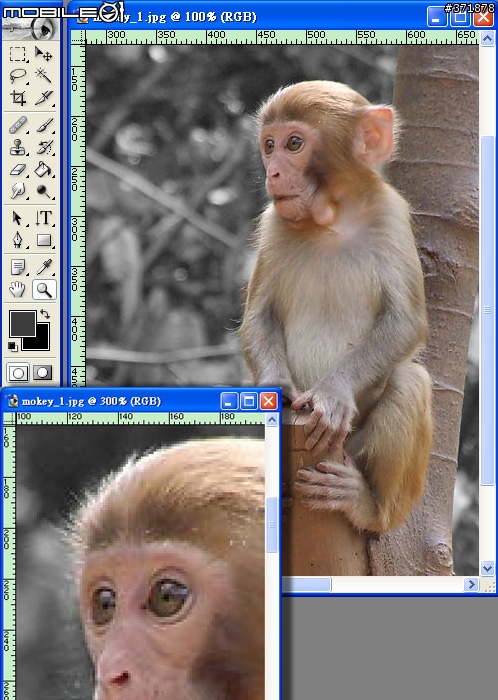
Task: Click ruler origin corner in 300% window
Action: [x=9, y=418]
